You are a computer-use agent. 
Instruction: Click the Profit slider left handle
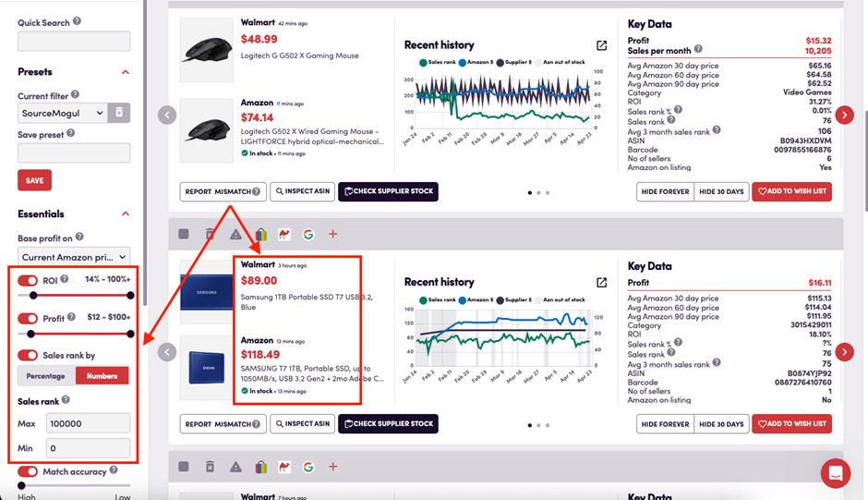(x=31, y=334)
